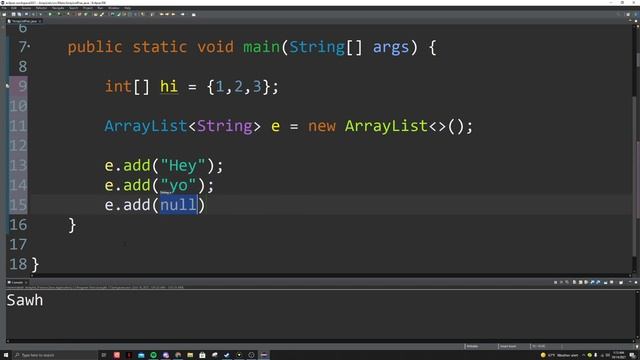The width and height of the screenshot is (640, 360).
Task: Click the ArrayList<String> type declaration
Action: click(x=182, y=126)
